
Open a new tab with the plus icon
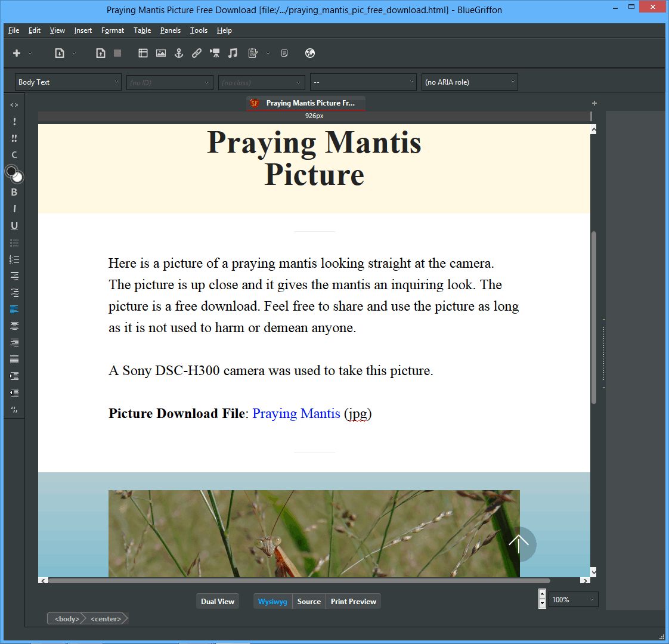pos(594,103)
